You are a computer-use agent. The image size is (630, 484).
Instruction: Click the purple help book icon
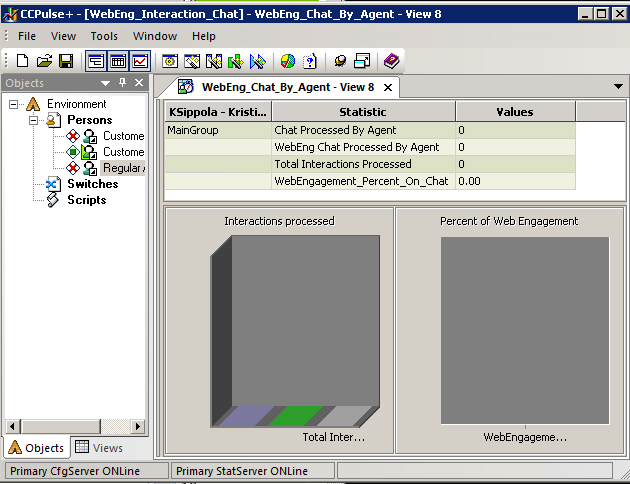pyautogui.click(x=391, y=62)
